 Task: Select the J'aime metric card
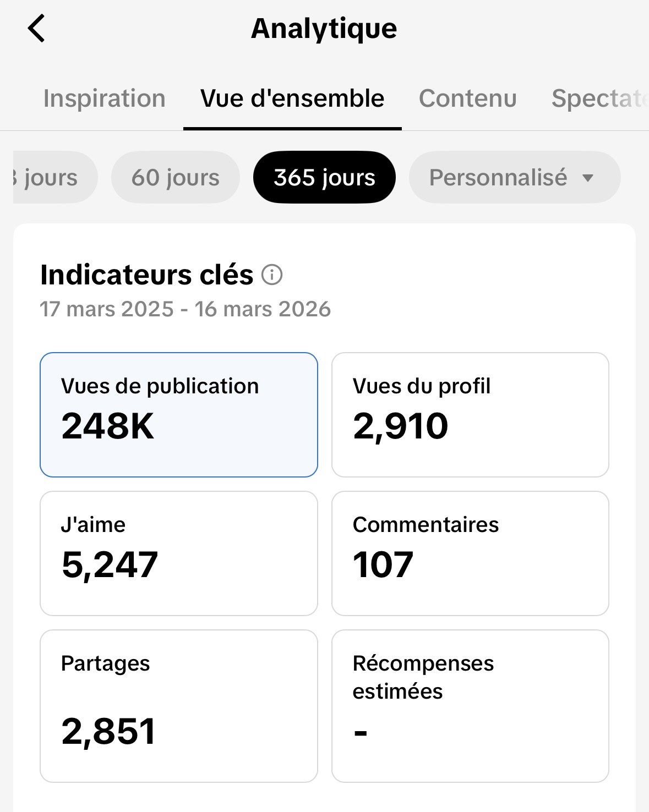tap(179, 553)
